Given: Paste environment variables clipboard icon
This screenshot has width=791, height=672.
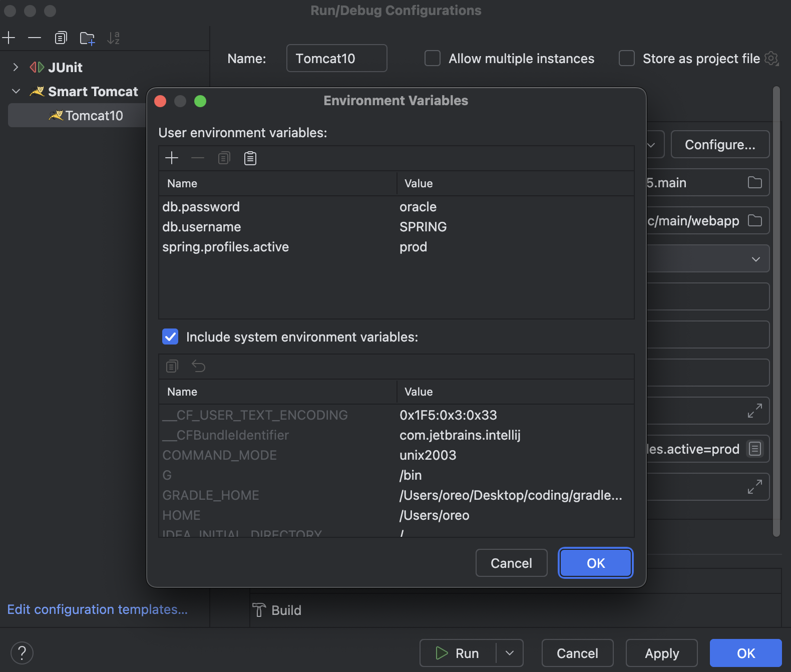Looking at the screenshot, I should [x=250, y=158].
